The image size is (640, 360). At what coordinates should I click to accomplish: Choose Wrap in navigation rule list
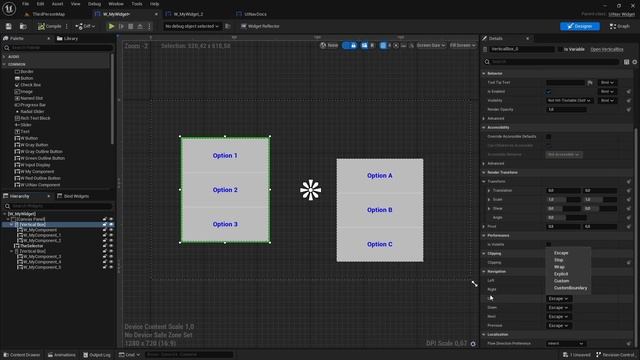coord(559,267)
